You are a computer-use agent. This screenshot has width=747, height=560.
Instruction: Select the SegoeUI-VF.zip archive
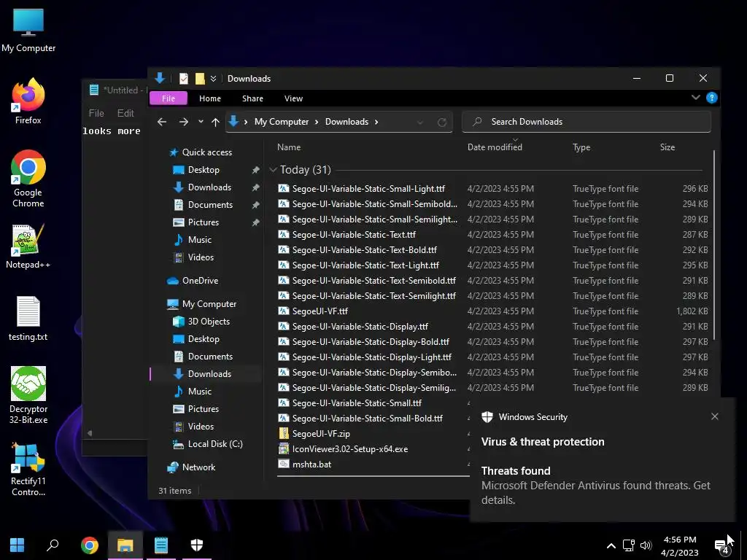click(x=321, y=434)
